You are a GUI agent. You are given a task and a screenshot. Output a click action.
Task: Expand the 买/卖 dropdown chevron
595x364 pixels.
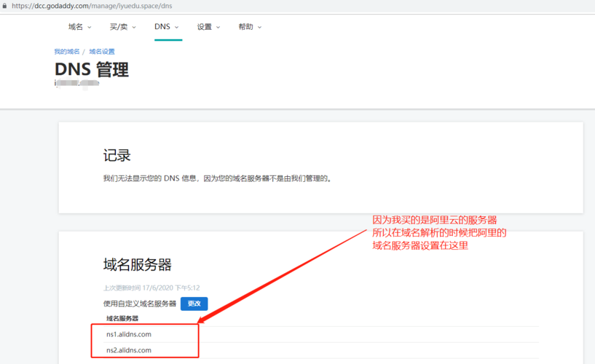(134, 28)
